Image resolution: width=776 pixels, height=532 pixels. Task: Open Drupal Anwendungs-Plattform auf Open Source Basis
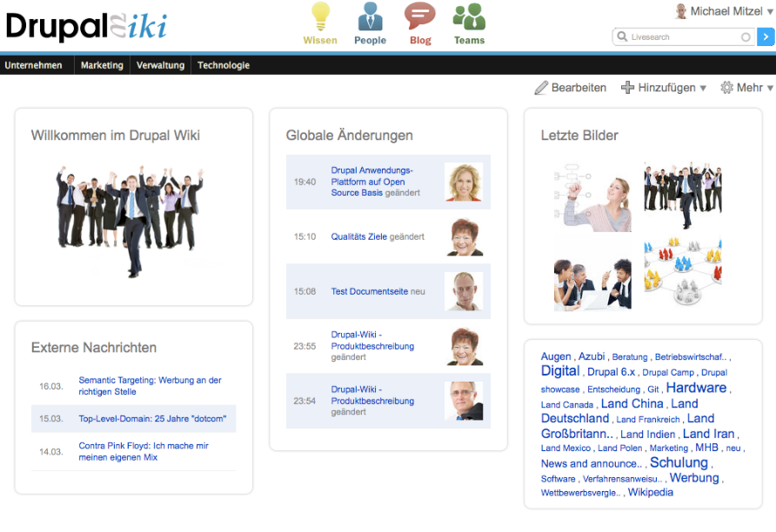point(371,182)
